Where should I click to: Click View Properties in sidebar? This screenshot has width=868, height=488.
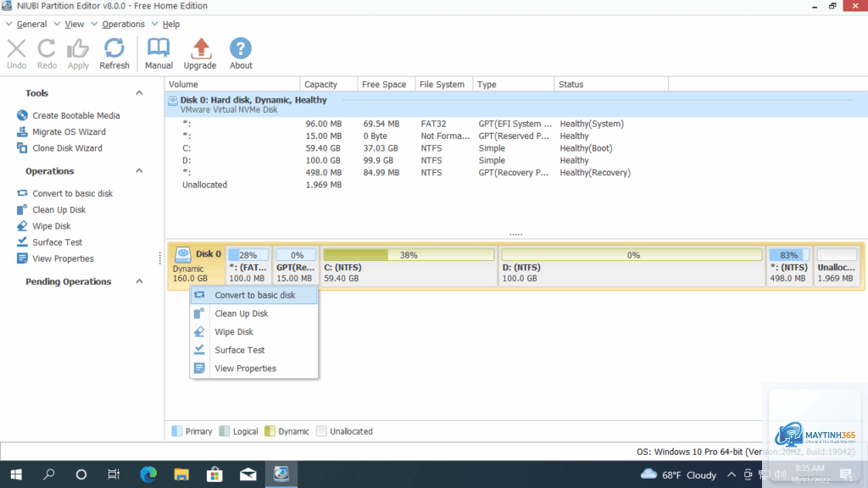pyautogui.click(x=63, y=259)
